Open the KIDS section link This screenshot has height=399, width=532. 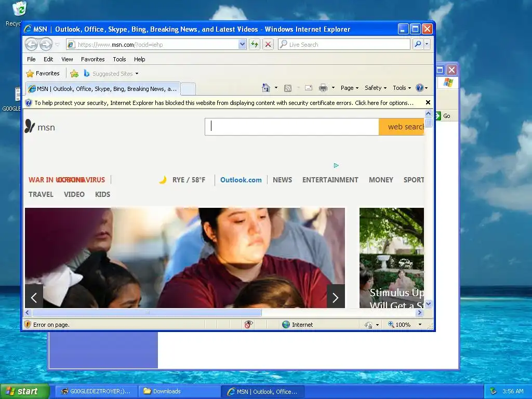point(102,194)
